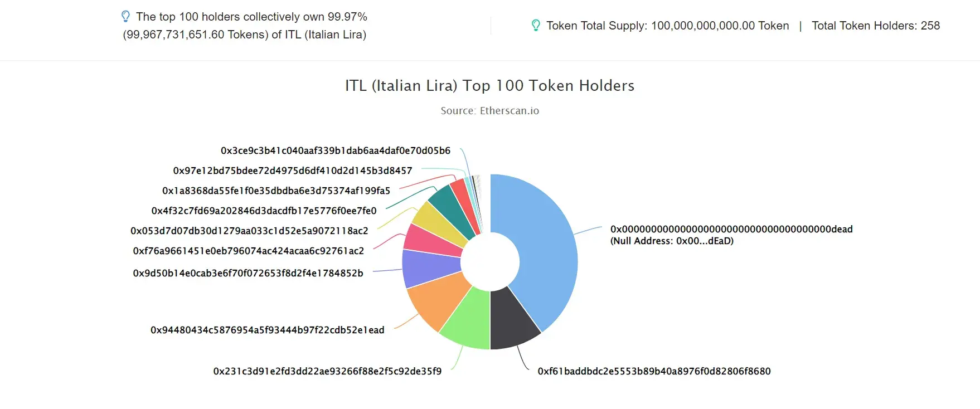The width and height of the screenshot is (980, 409).
Task: Select the orange pie slice
Action: 436,301
